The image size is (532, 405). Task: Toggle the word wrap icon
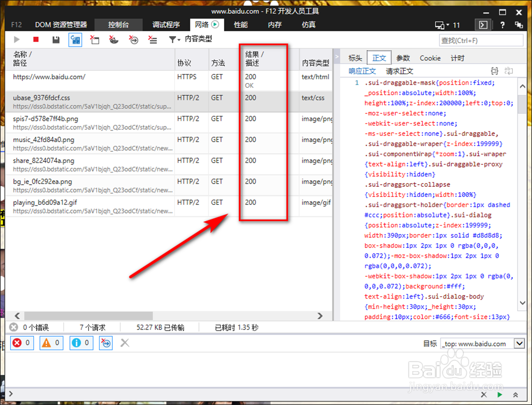tap(509, 71)
